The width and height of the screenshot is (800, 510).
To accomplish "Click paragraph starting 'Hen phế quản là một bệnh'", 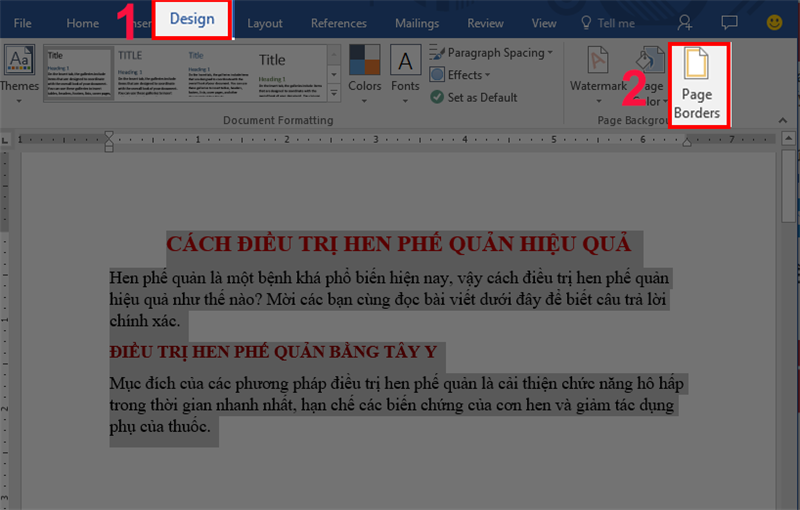I will point(389,299).
